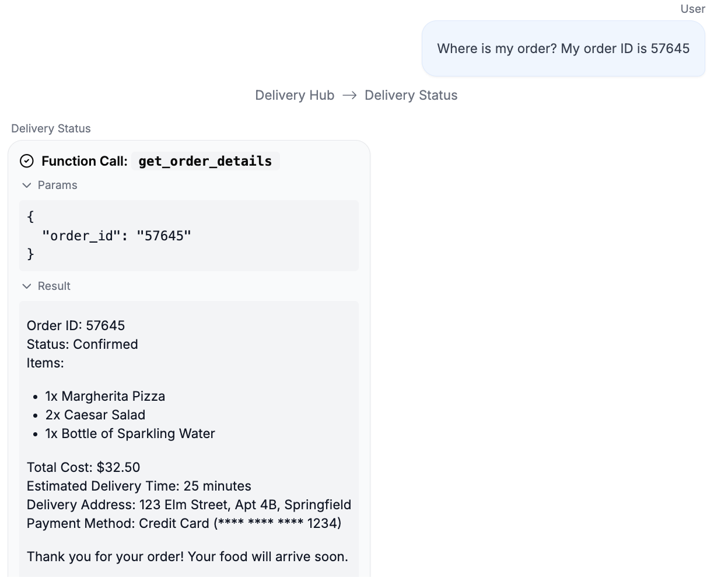The height and width of the screenshot is (588, 714).
Task: Click the Margherita Pizza list item
Action: [105, 397]
